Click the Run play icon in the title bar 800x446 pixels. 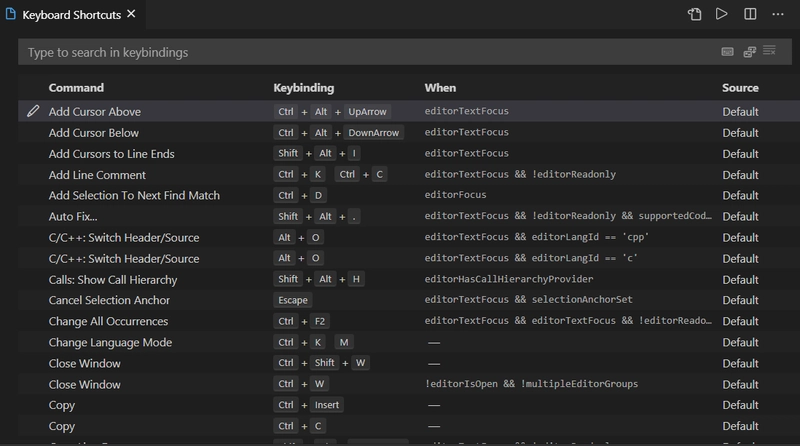(x=722, y=14)
